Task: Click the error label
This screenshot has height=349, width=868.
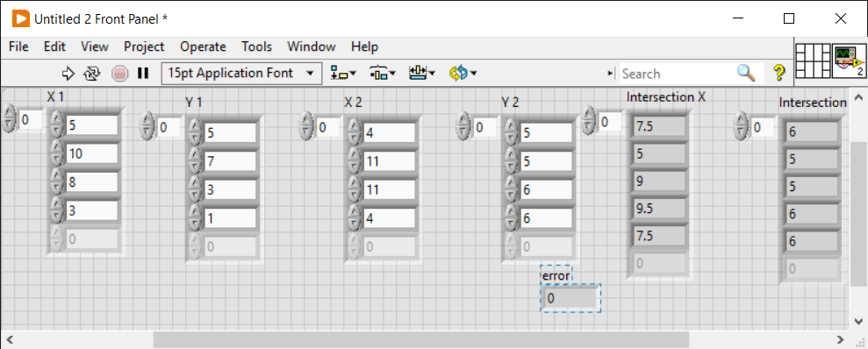Action: click(556, 275)
